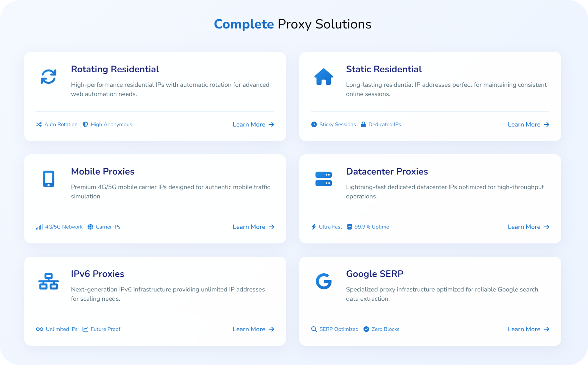Viewport: 588px width, 365px height.
Task: Click the 4G/5G Network feature label
Action: [x=64, y=227]
